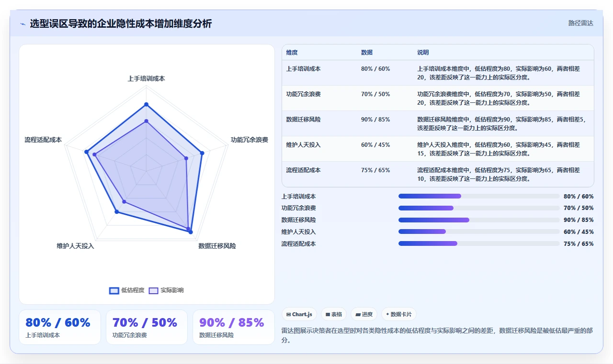Click the 选型误区 page title text

(121, 23)
